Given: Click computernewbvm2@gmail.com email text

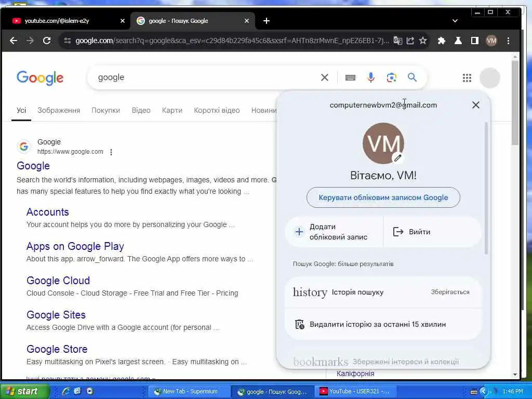Looking at the screenshot, I should (x=383, y=105).
